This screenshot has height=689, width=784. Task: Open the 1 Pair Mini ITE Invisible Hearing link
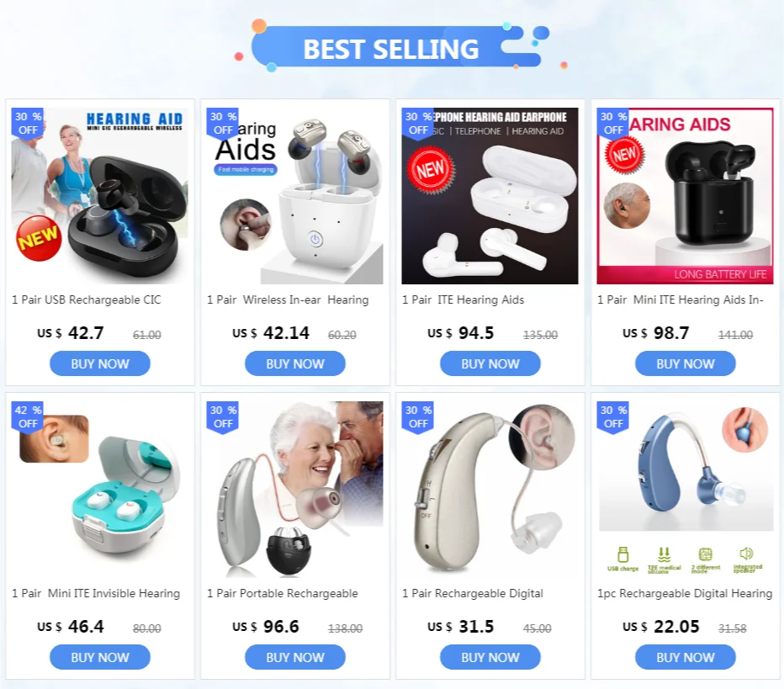(96, 593)
